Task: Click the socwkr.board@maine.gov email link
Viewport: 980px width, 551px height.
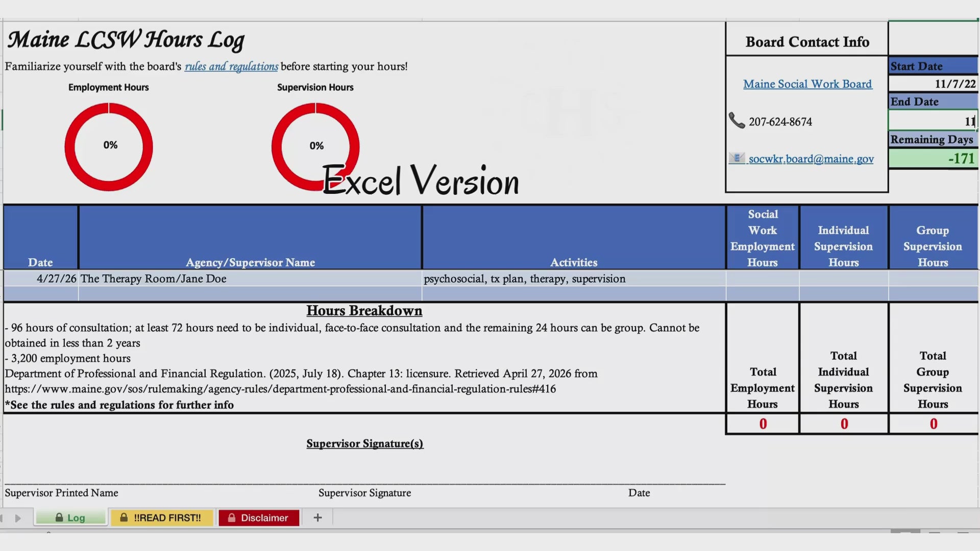Action: click(x=811, y=159)
